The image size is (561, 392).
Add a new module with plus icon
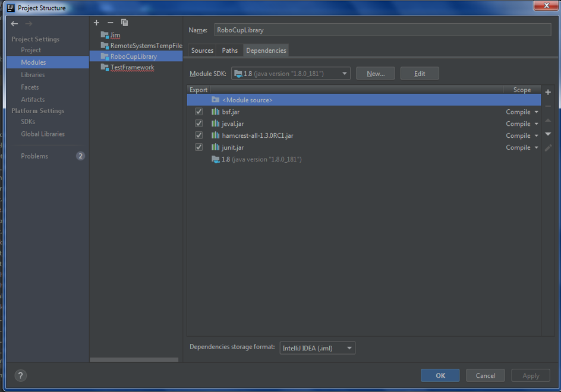point(96,23)
